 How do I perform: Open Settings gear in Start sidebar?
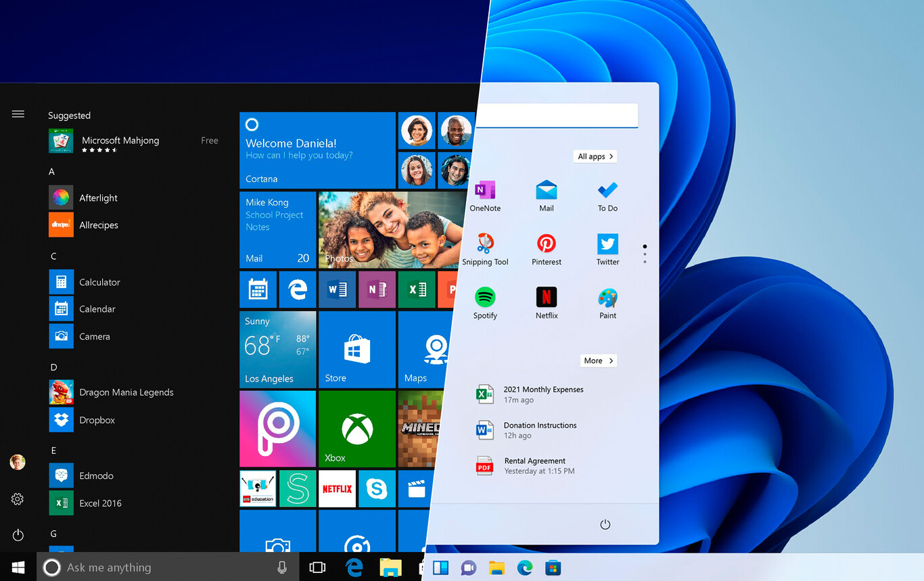[18, 499]
